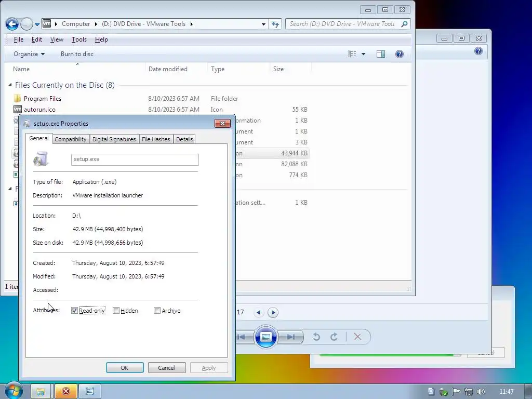Click the search magnifier icon
This screenshot has width=532, height=399.
404,24
